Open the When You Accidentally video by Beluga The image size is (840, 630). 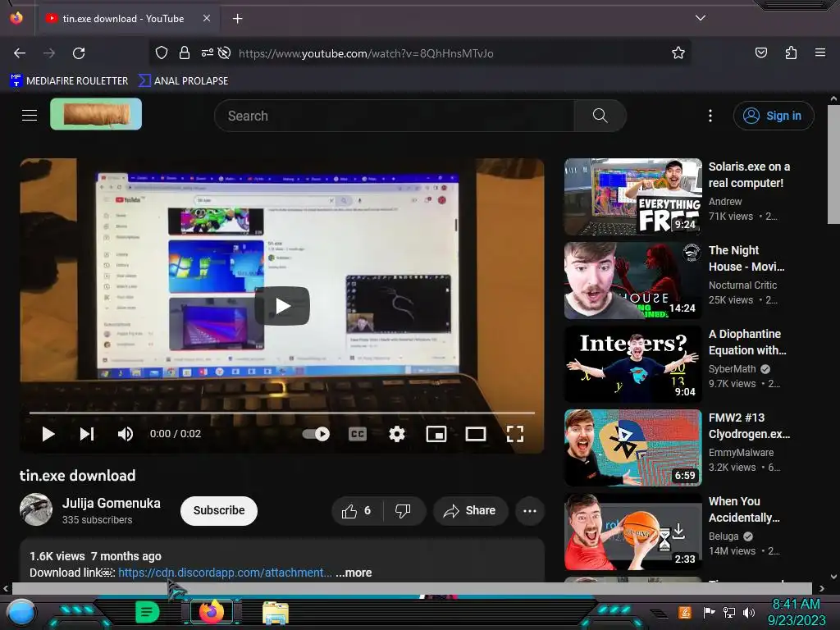point(632,532)
